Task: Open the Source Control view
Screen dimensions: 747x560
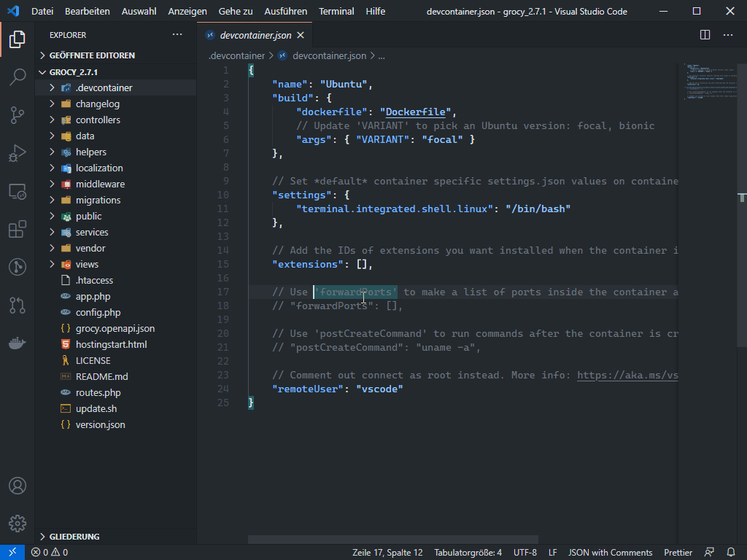Action: coord(18,115)
